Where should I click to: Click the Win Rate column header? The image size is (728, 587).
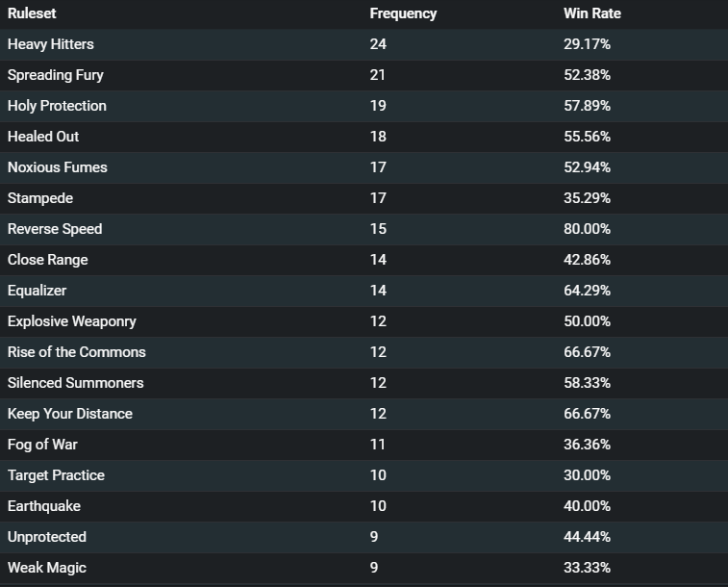(x=592, y=13)
